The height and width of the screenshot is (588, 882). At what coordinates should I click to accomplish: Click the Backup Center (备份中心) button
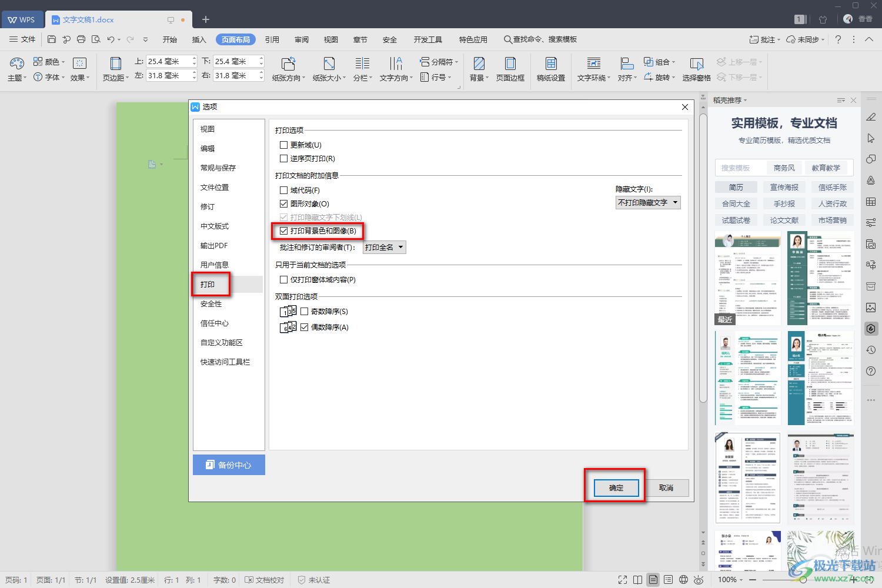[x=229, y=465]
